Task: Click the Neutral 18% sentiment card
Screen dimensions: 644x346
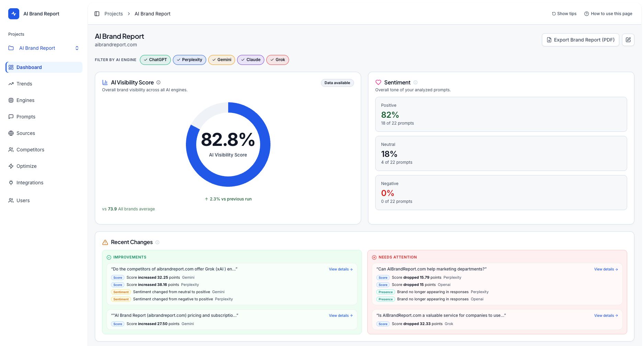Action: (501, 153)
